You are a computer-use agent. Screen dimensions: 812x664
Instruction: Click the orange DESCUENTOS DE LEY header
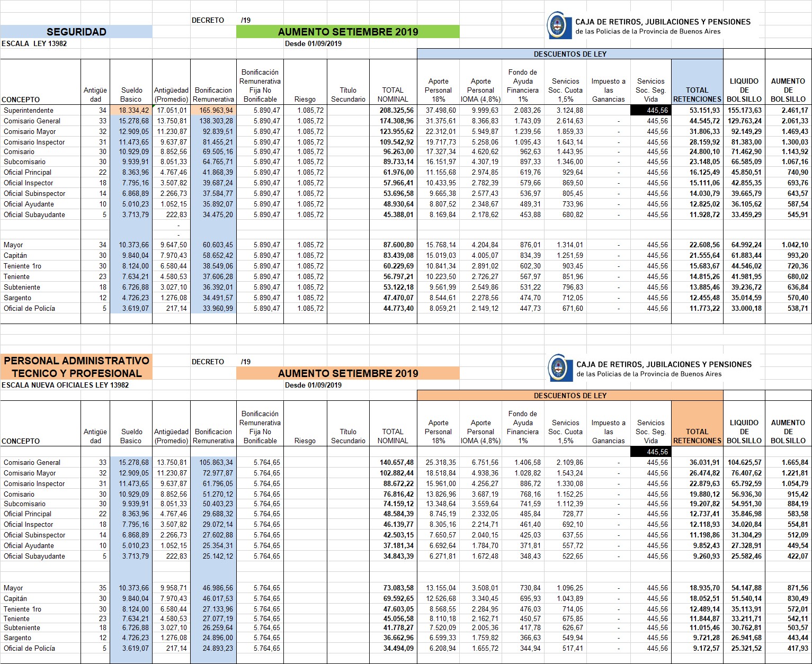[x=570, y=396]
